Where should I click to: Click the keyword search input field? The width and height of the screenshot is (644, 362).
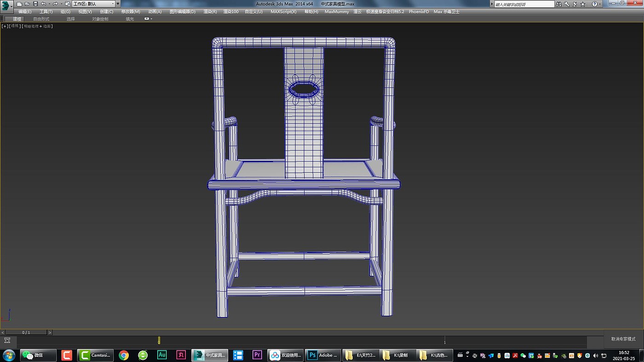(x=524, y=4)
